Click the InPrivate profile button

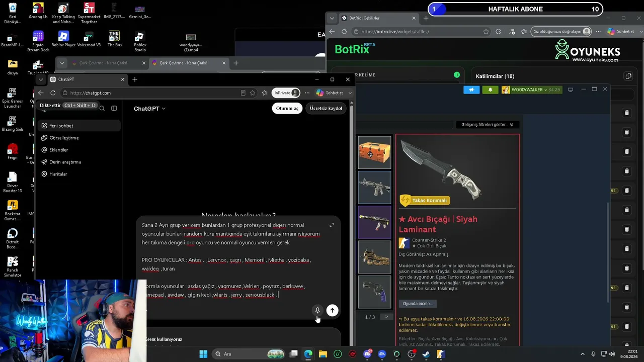tap(286, 93)
